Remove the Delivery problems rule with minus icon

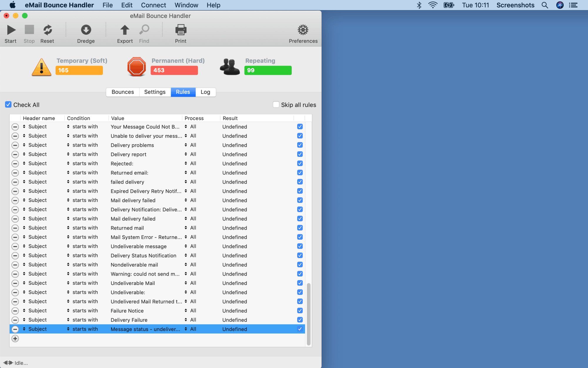[15, 145]
